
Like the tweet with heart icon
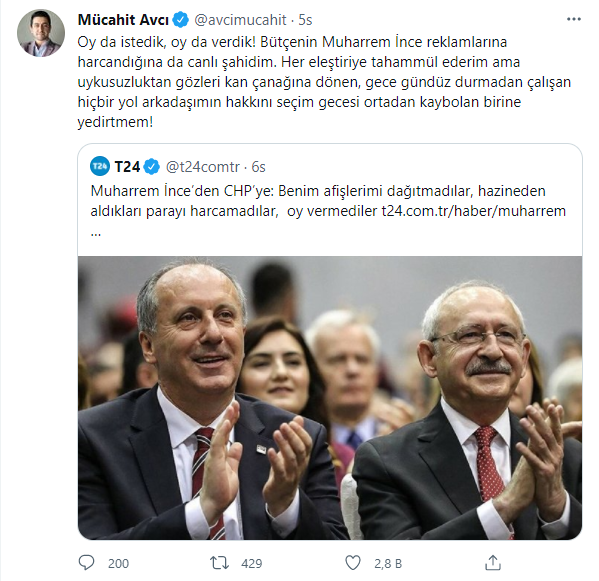click(353, 563)
